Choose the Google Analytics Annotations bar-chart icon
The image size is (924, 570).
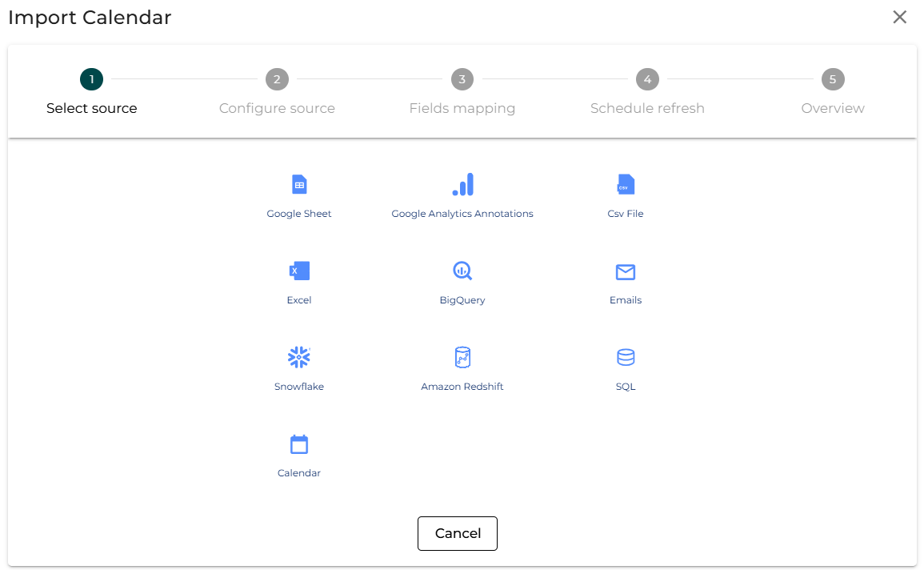(462, 185)
